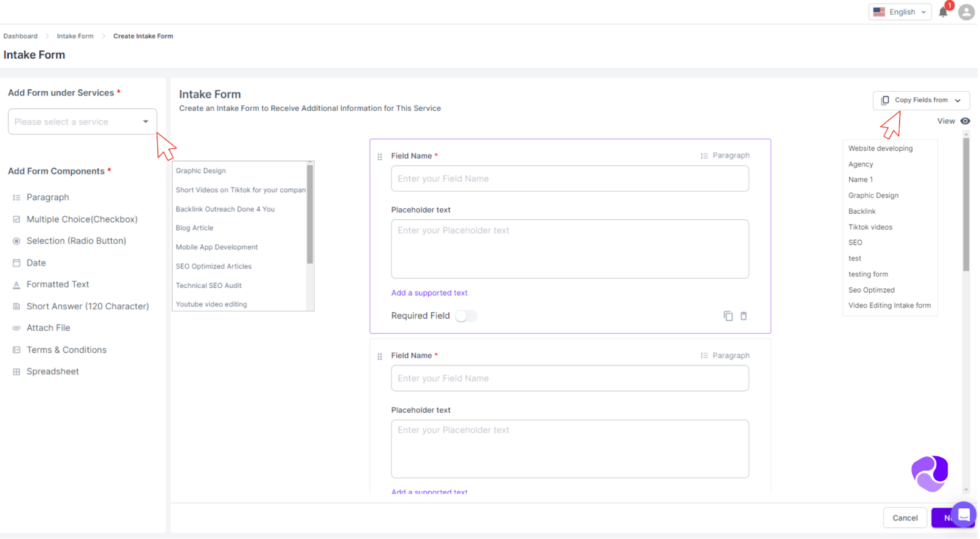980x539 pixels.
Task: Choose Mobile App Development service option
Action: (217, 247)
